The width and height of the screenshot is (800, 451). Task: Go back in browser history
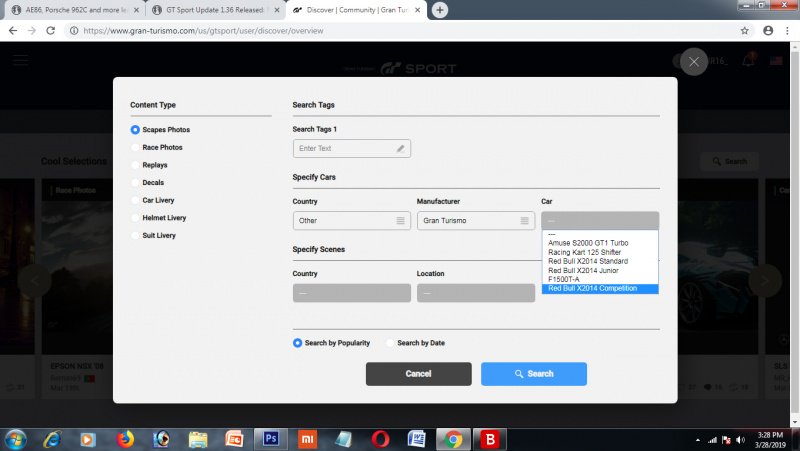[x=13, y=31]
